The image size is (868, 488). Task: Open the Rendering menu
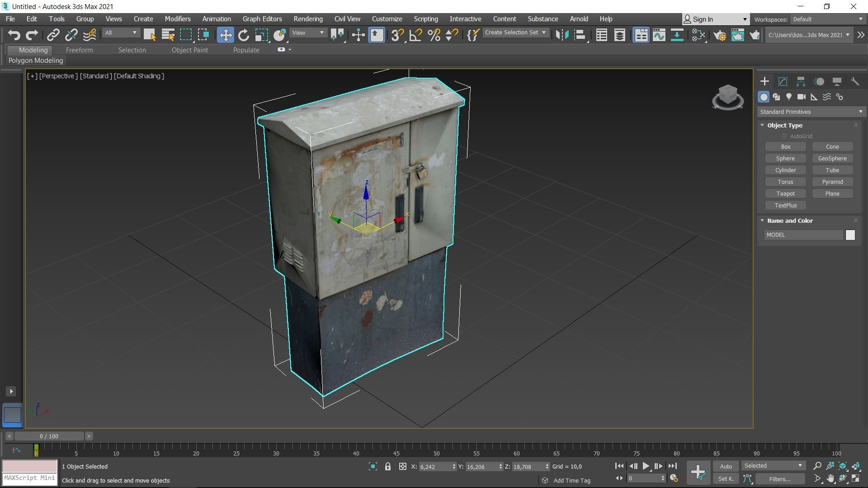[x=308, y=19]
